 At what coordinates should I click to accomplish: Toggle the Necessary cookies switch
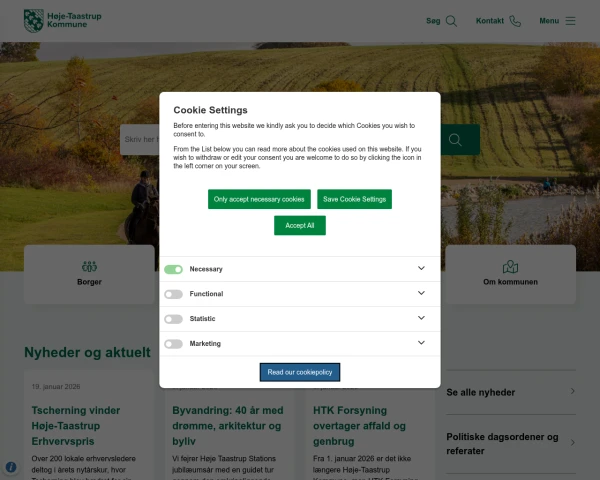173,269
